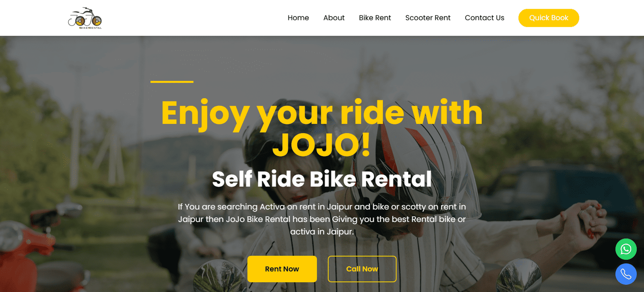Click the 'Self Ride Bike Rental' heading
This screenshot has height=292, width=644.
[322, 179]
